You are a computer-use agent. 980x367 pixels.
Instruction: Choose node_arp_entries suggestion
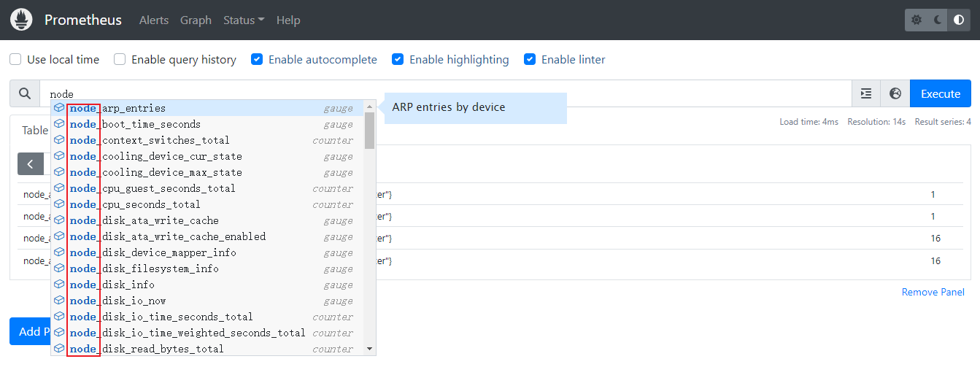click(x=207, y=108)
